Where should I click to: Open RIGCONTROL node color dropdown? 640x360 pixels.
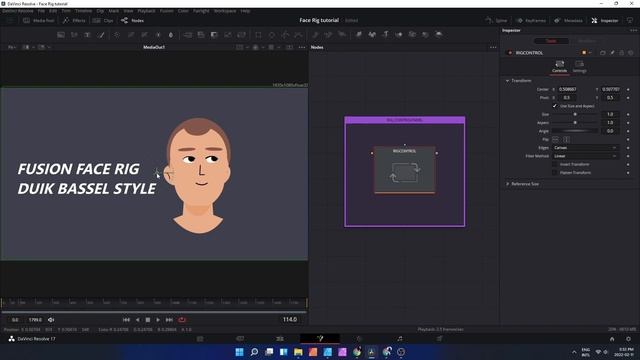pos(587,53)
